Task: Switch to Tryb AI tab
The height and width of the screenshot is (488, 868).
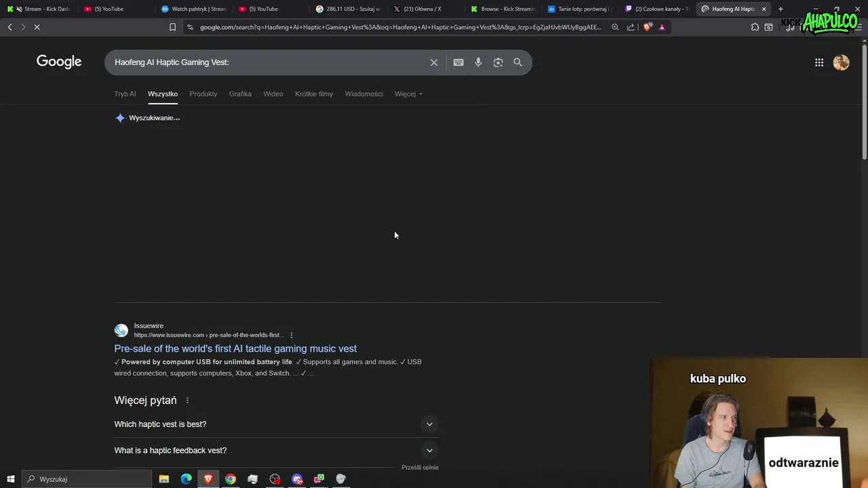Action: coord(125,94)
